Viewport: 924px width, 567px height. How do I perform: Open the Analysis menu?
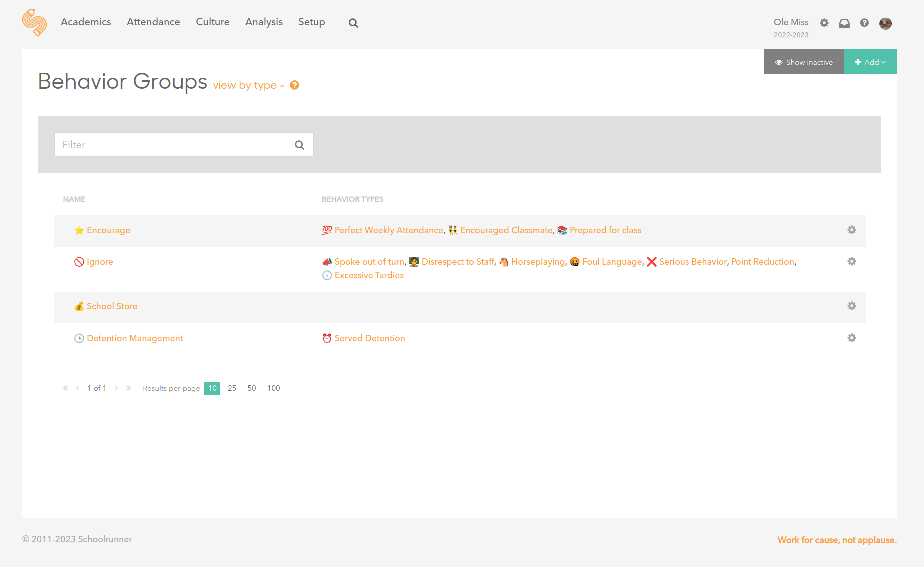pyautogui.click(x=264, y=22)
